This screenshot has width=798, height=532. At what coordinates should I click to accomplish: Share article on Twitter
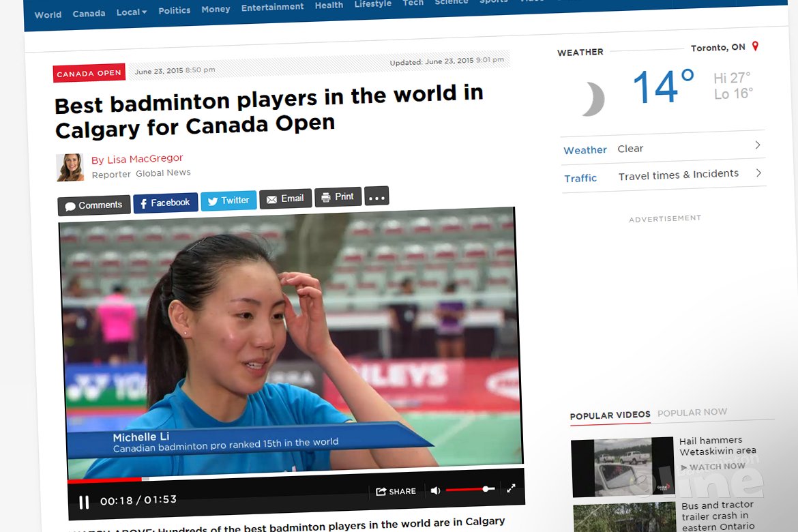point(228,201)
